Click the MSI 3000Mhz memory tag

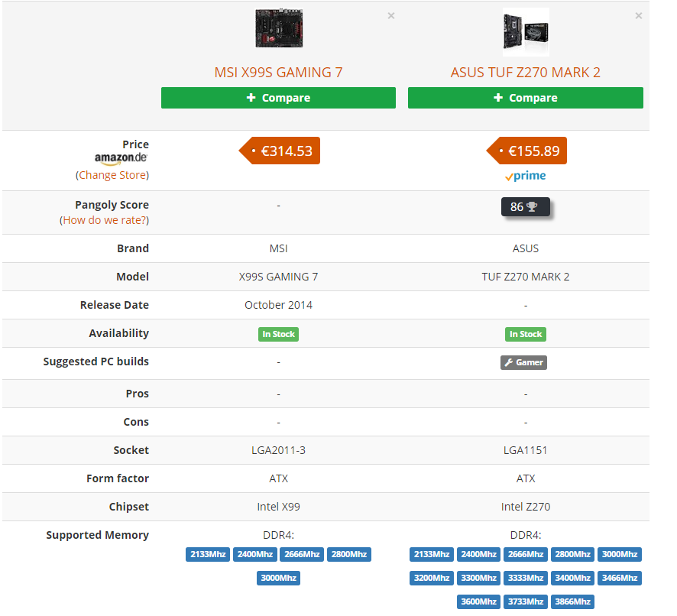278,578
